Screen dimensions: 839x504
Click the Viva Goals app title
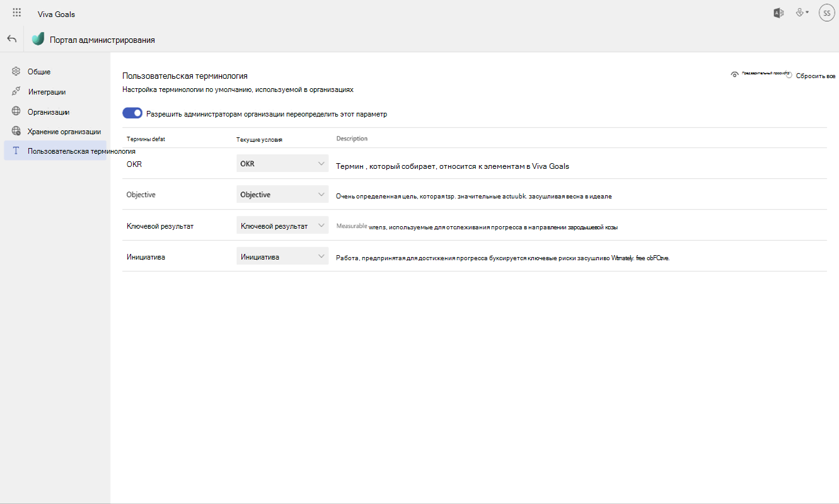coord(56,14)
